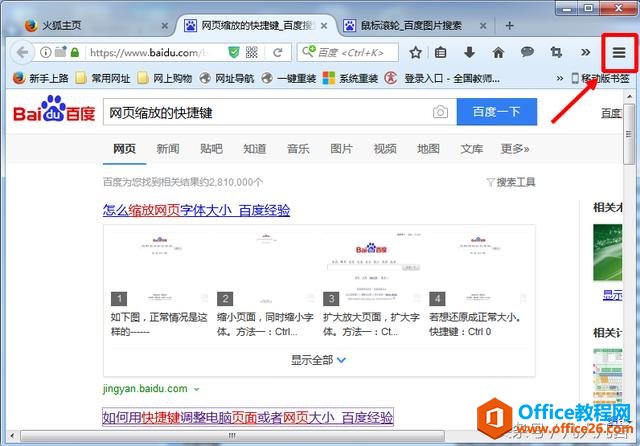Select the 知道 category tab
The width and height of the screenshot is (640, 446).
tap(255, 149)
